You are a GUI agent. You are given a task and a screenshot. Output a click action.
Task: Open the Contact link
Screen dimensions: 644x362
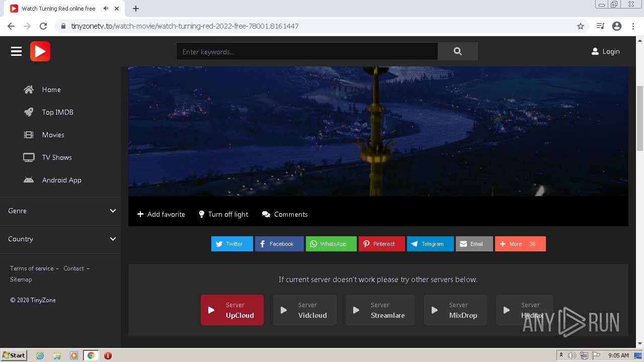coord(73,268)
